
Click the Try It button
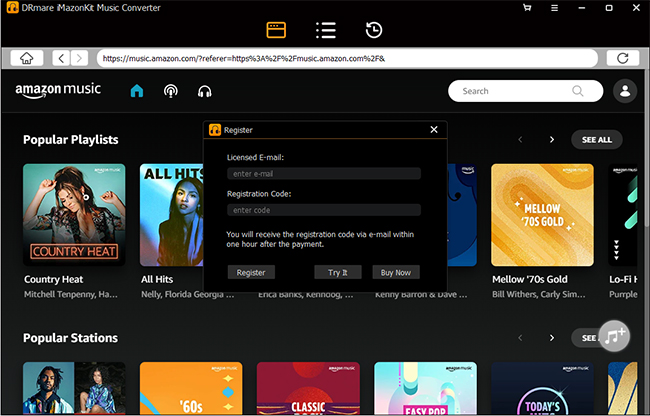point(338,272)
